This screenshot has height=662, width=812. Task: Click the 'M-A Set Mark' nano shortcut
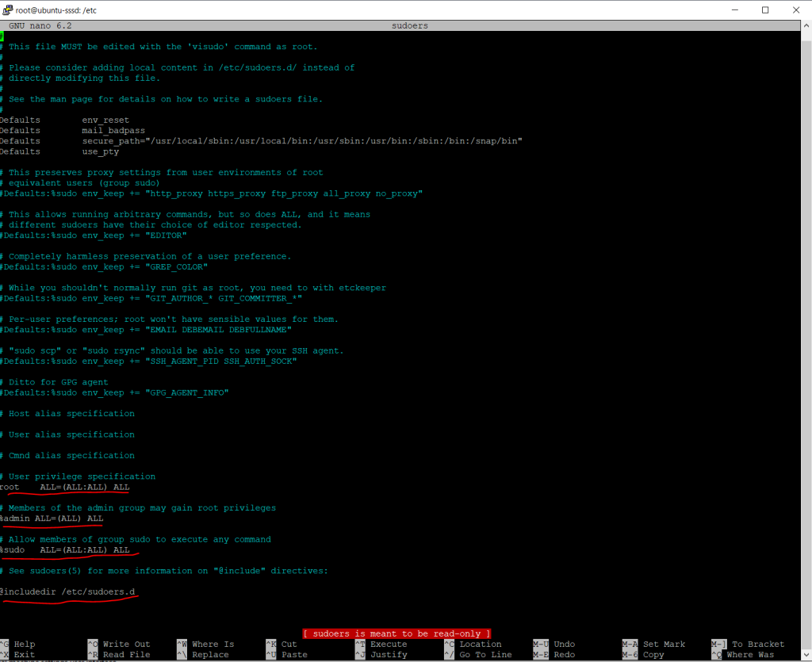coord(653,645)
